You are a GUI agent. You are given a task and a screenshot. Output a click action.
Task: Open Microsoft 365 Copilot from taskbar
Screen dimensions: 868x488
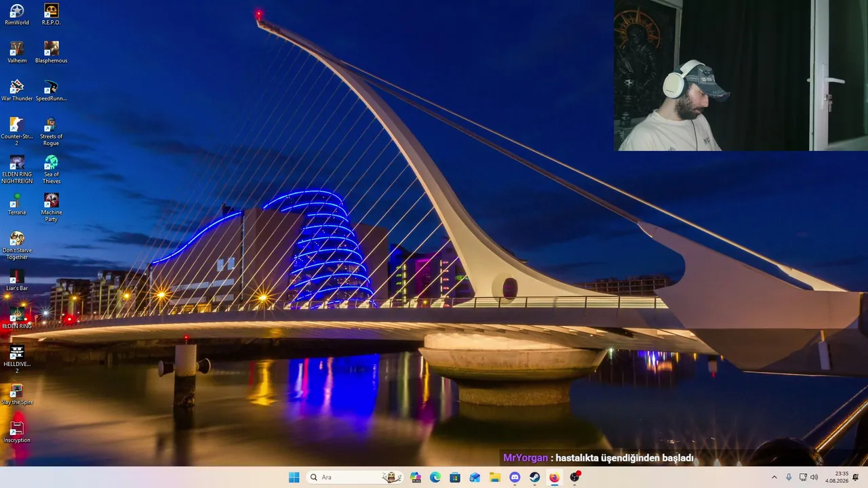click(x=416, y=477)
